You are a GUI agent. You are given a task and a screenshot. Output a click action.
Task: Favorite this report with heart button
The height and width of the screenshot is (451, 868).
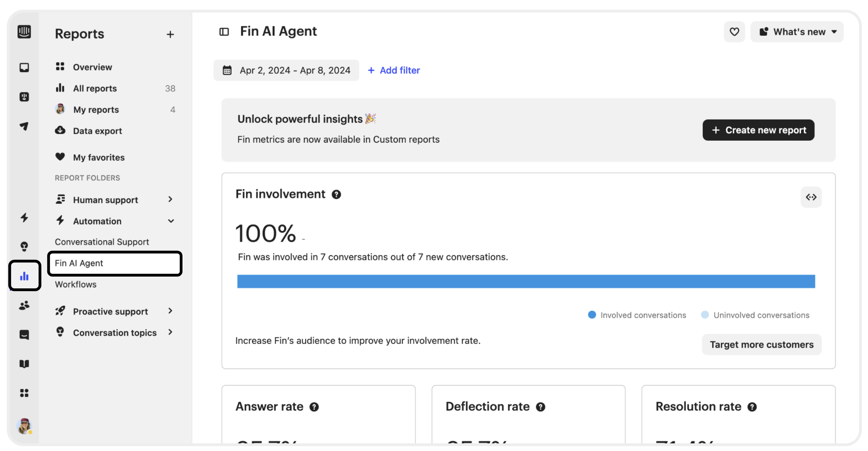point(734,32)
